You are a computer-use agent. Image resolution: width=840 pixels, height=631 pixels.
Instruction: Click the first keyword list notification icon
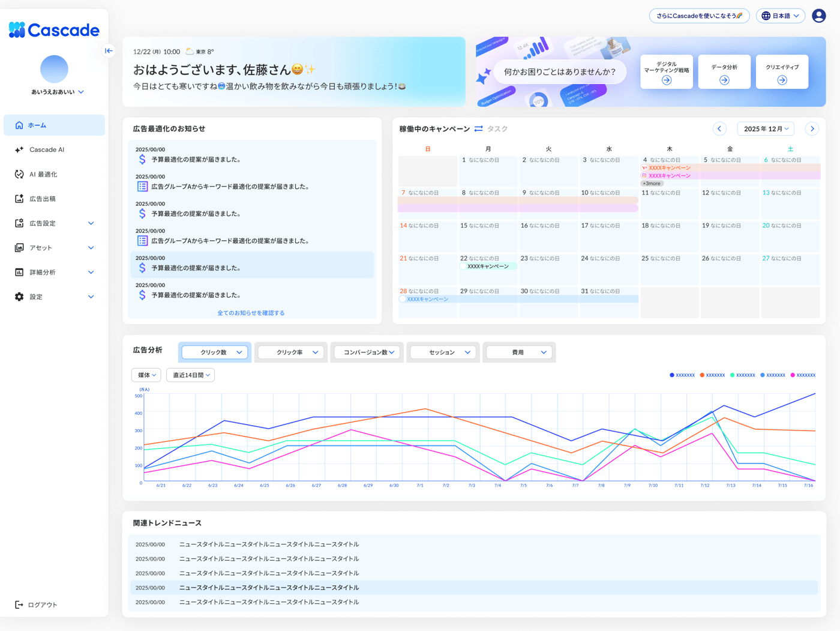point(142,187)
